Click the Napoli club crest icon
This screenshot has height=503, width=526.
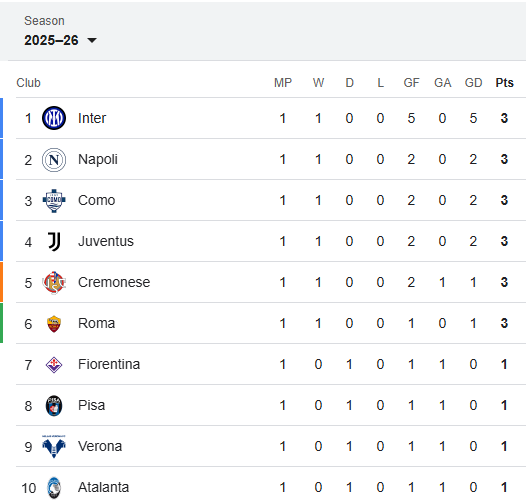point(54,160)
